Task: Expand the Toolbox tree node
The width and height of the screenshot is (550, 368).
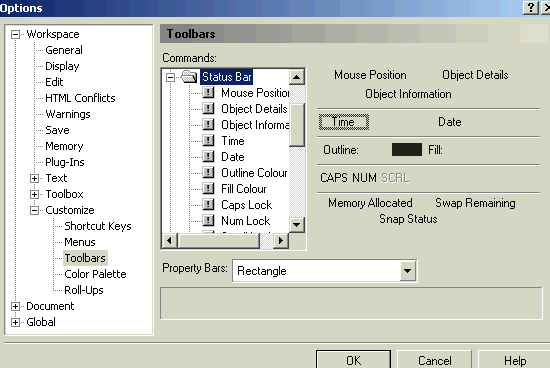Action: [34, 194]
